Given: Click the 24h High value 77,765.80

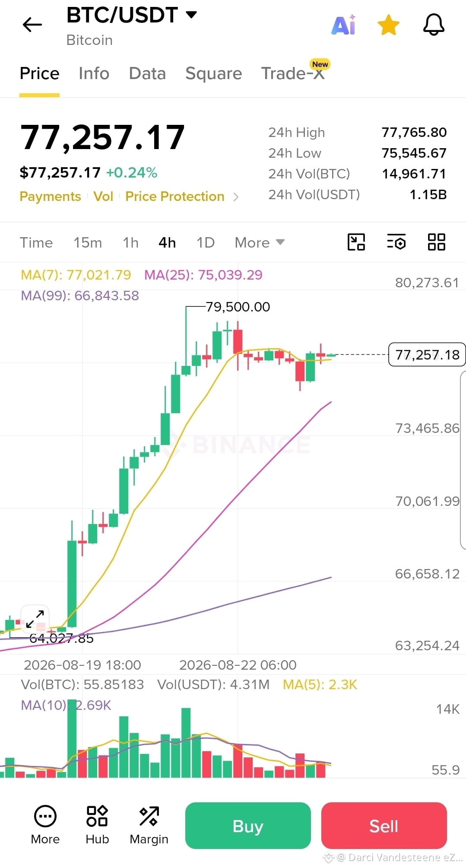Looking at the screenshot, I should pos(414,132).
